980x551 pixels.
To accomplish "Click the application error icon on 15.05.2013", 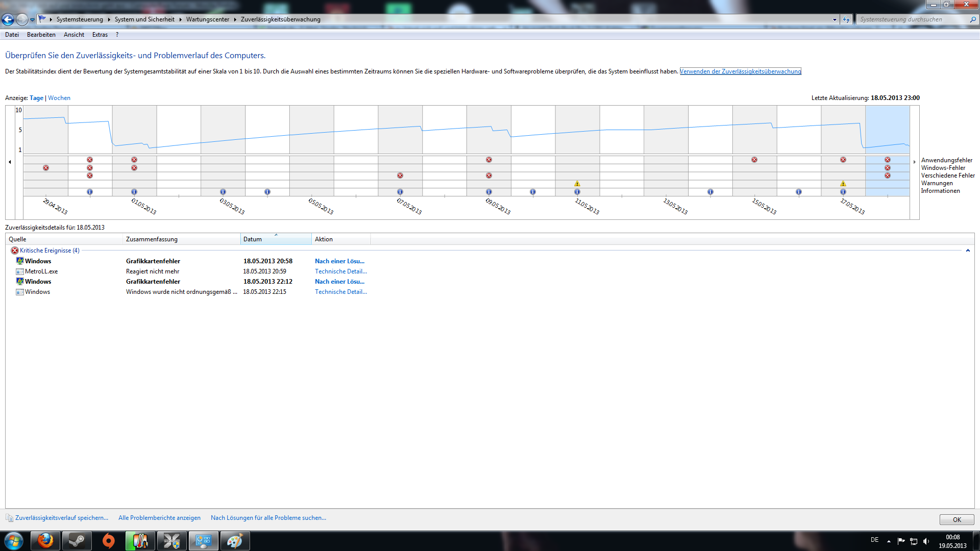I will [754, 160].
